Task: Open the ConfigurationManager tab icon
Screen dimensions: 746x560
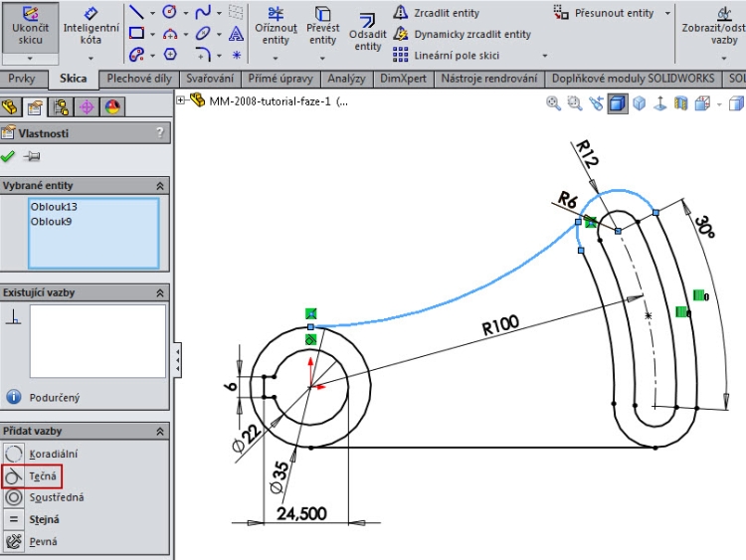Action: pos(62,107)
